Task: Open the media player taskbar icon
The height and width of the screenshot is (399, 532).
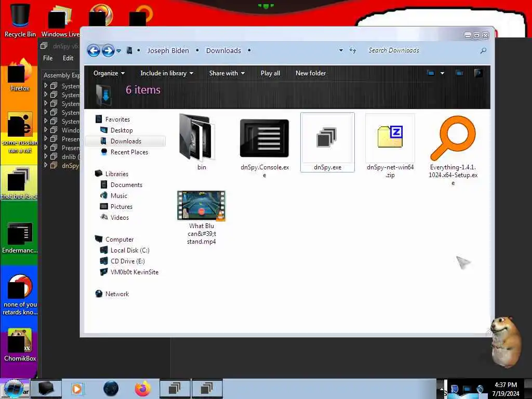Action: [77, 389]
